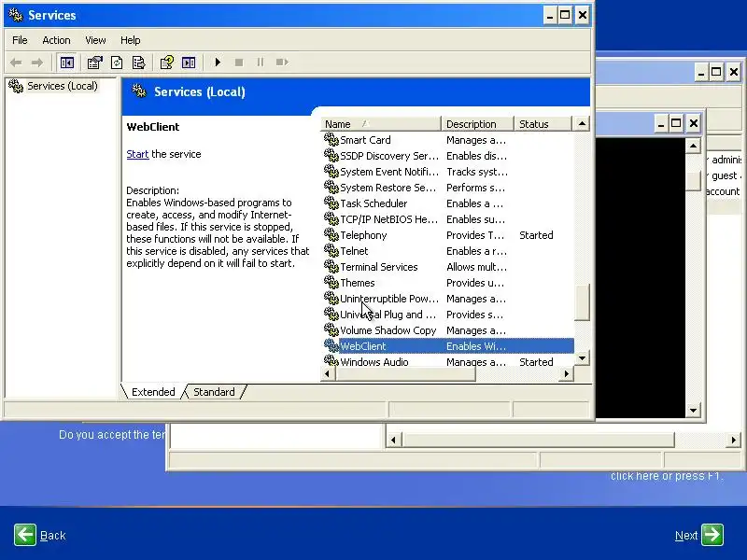Click the 'Allows mult...' description for Terminal Services

coord(476,267)
